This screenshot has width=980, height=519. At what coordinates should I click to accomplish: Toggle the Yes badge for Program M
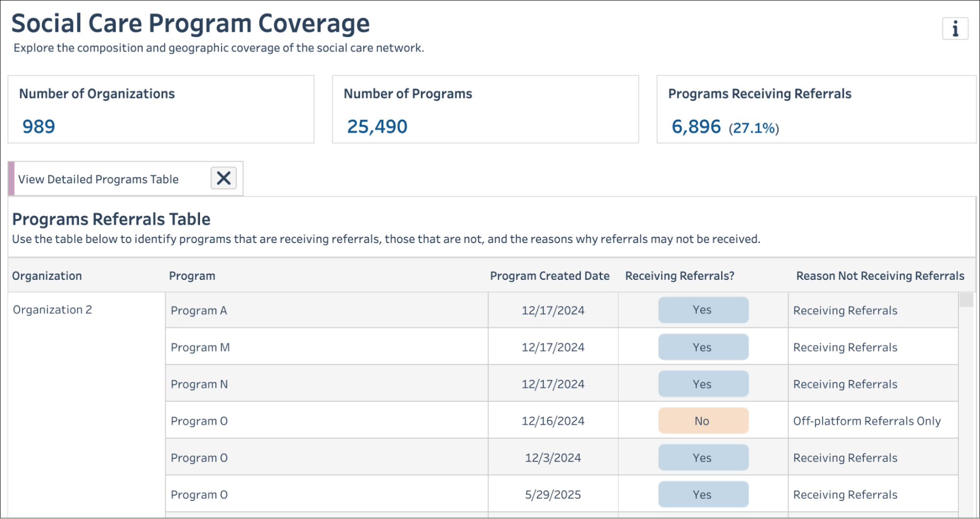(703, 346)
